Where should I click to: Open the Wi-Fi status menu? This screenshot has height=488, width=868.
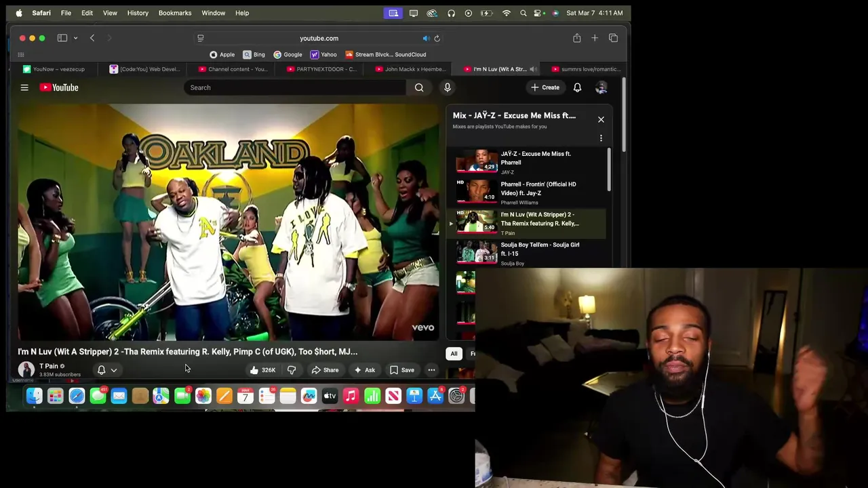(x=506, y=13)
